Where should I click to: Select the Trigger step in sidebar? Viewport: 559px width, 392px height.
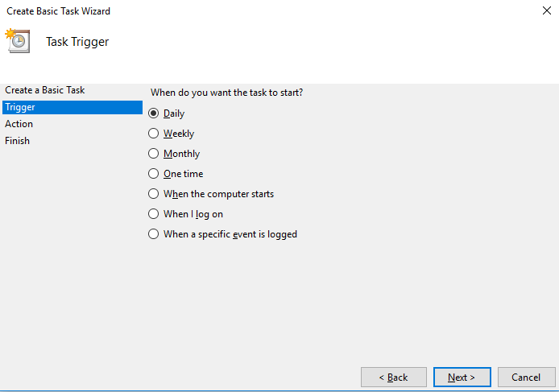(x=19, y=107)
